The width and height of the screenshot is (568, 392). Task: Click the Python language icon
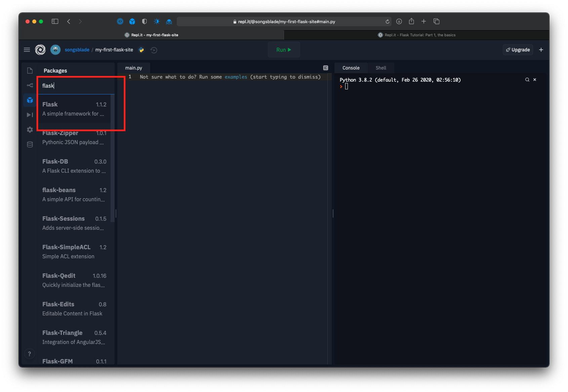click(141, 50)
